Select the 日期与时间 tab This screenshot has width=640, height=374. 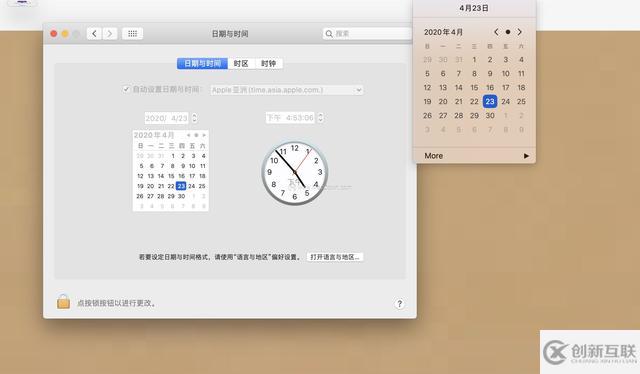(x=202, y=63)
